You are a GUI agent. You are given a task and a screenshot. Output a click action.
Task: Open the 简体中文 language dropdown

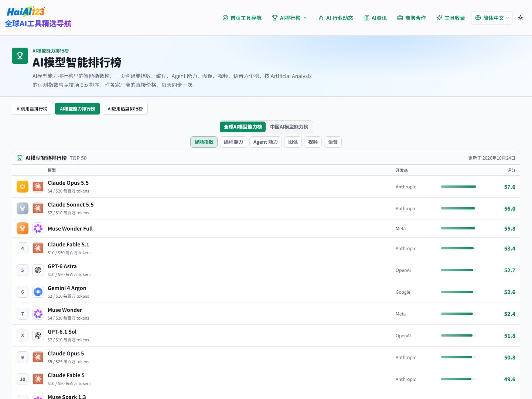pos(492,18)
